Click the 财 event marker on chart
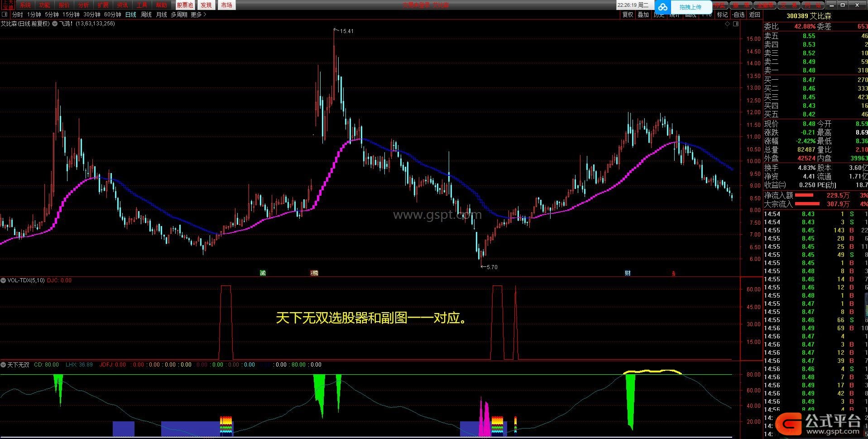 [x=628, y=273]
